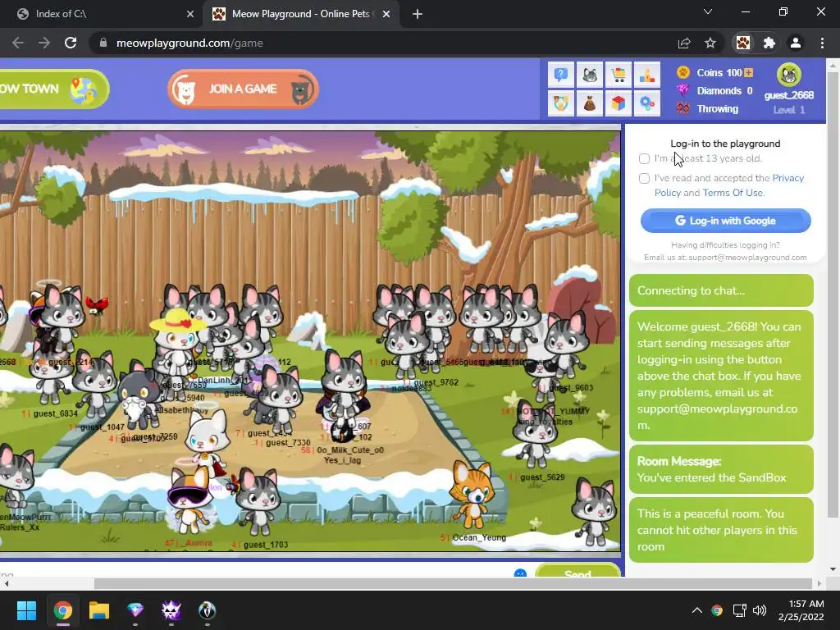Check the Privacy Policy acceptance box
The image size is (840, 630).
(645, 178)
